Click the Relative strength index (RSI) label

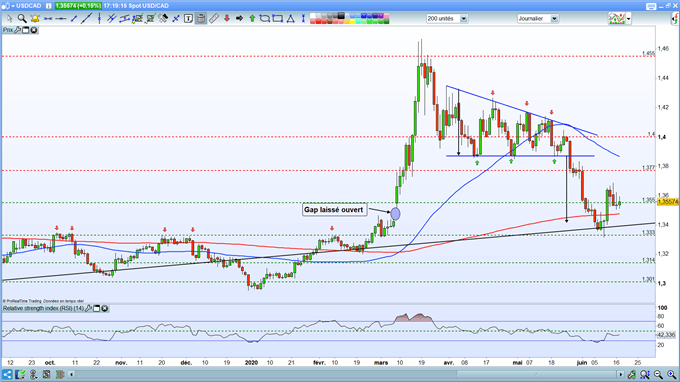click(x=43, y=308)
